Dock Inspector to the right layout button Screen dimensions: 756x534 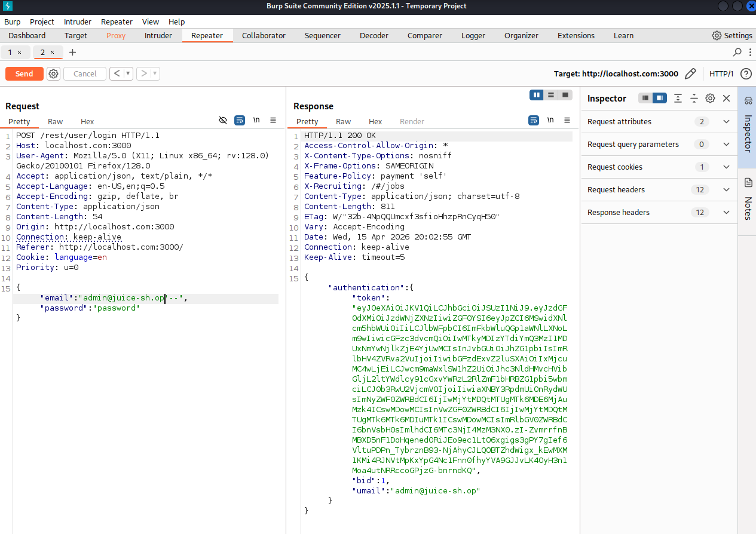[x=659, y=98]
